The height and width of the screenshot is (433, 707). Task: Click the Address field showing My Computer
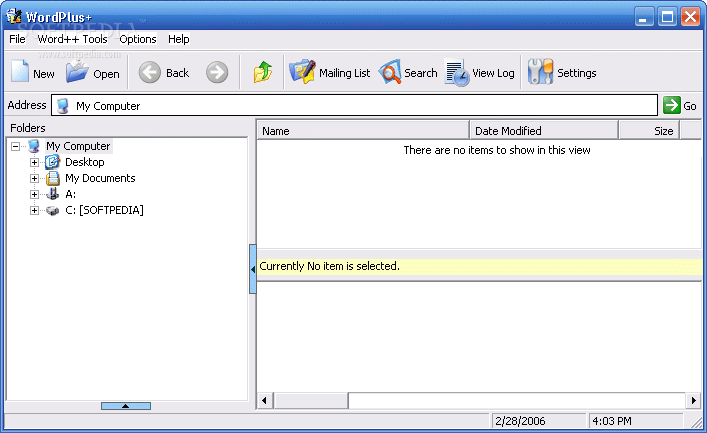[354, 105]
